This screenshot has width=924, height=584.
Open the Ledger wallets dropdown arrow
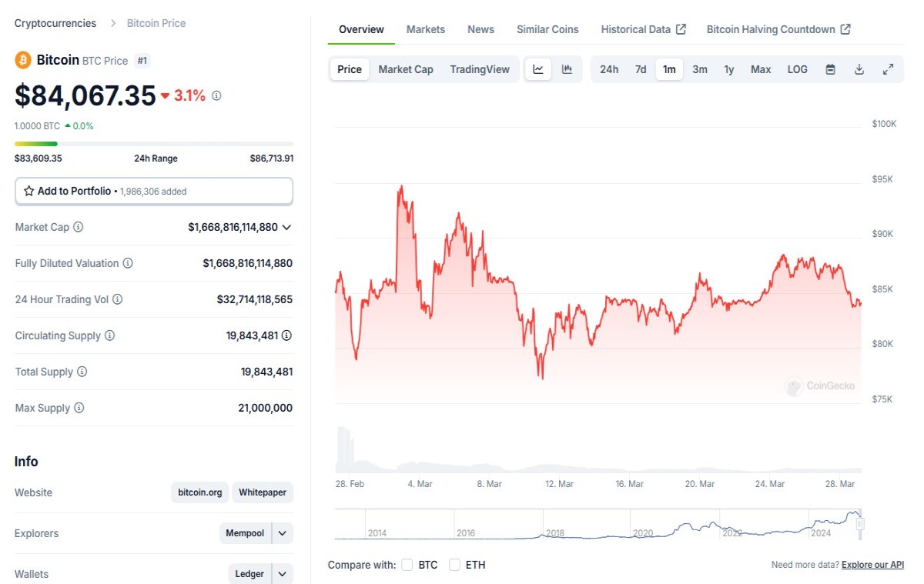[x=283, y=574]
